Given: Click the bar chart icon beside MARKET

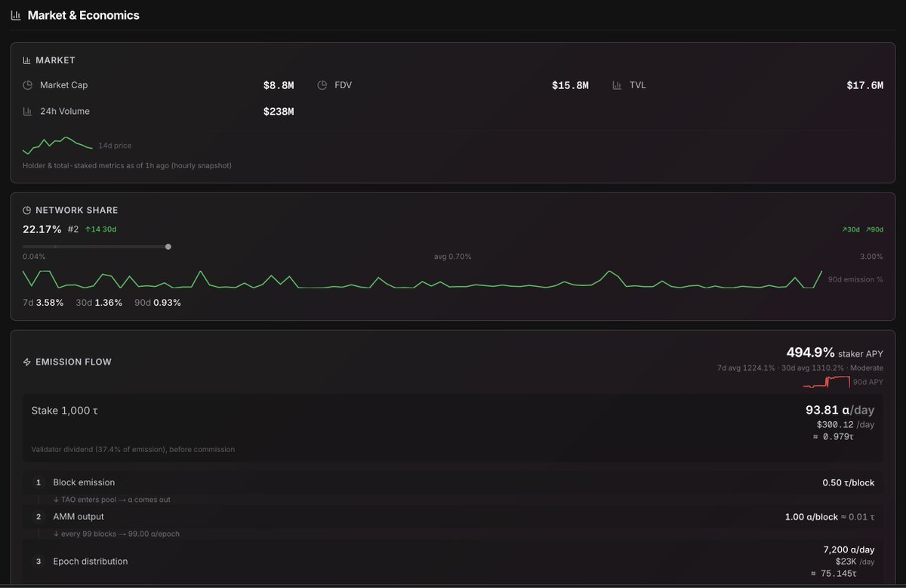Looking at the screenshot, I should click(27, 60).
